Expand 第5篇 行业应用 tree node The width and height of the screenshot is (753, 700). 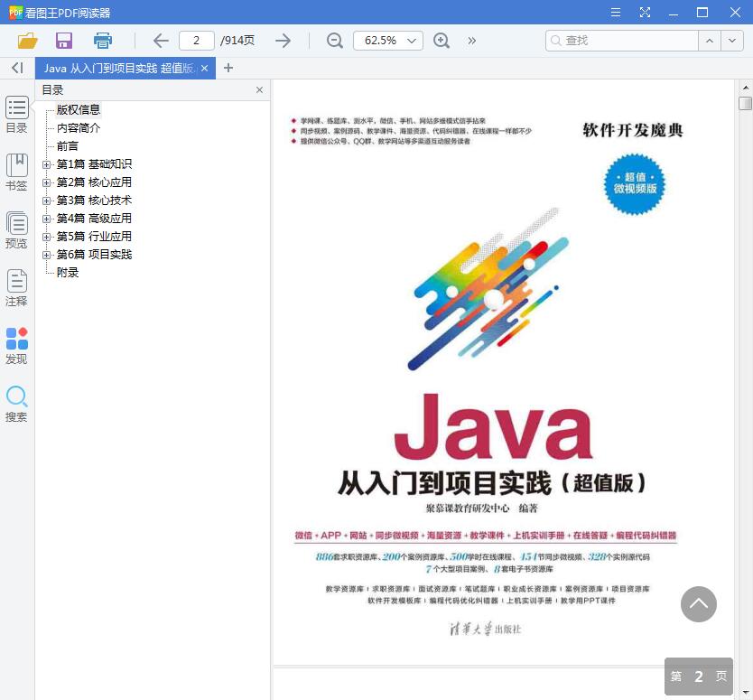click(x=46, y=237)
